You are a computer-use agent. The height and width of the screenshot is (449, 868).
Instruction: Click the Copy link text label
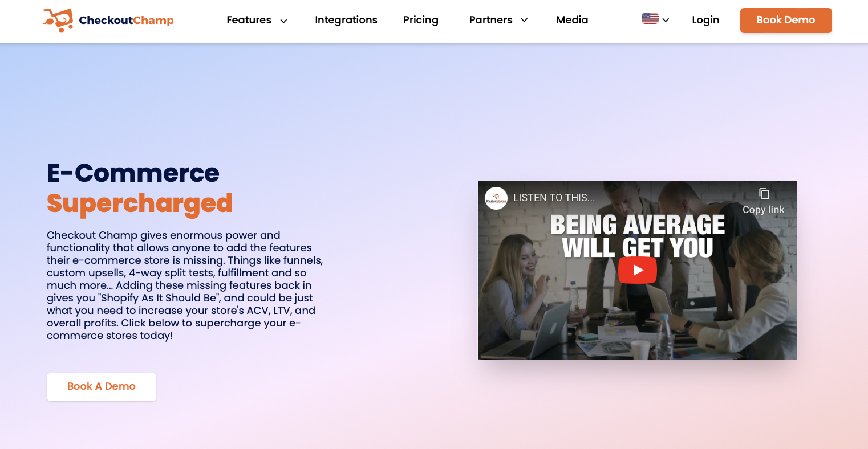[x=764, y=210]
